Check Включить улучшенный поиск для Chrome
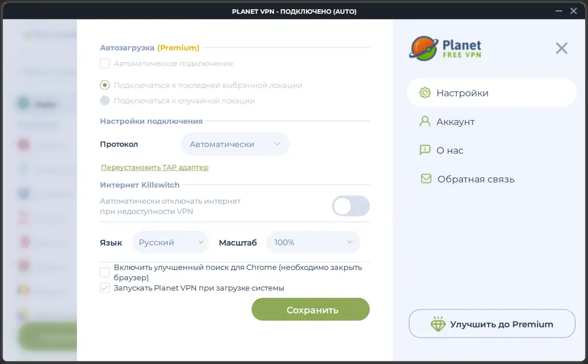 coord(105,272)
